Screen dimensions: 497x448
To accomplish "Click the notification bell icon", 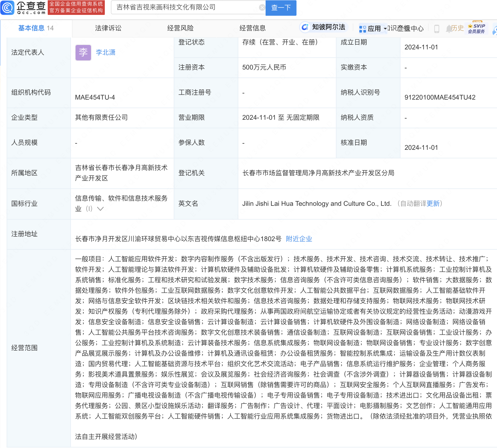I will (448, 28).
